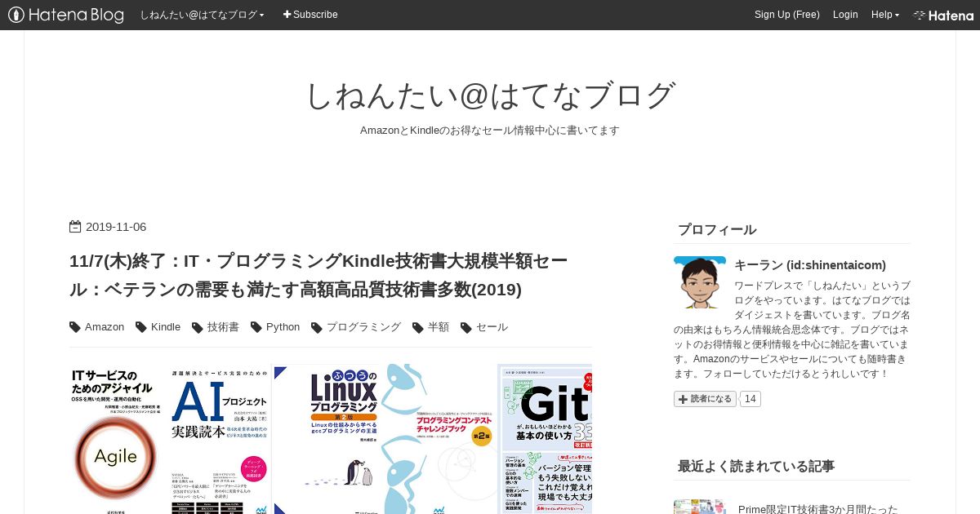Screen dimensions: 980x514
Task: Open the Git 基本の使い方 book cover
Action: (546, 439)
